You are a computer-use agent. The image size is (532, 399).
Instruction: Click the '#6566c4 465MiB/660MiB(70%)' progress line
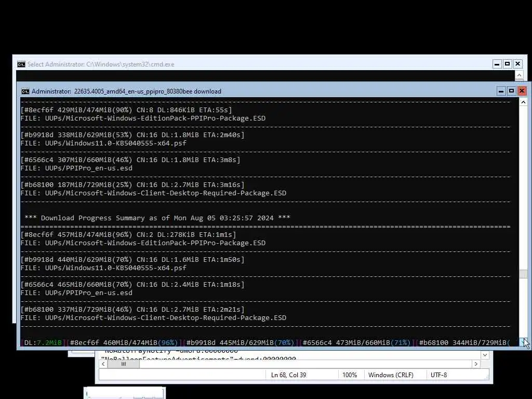(132, 284)
